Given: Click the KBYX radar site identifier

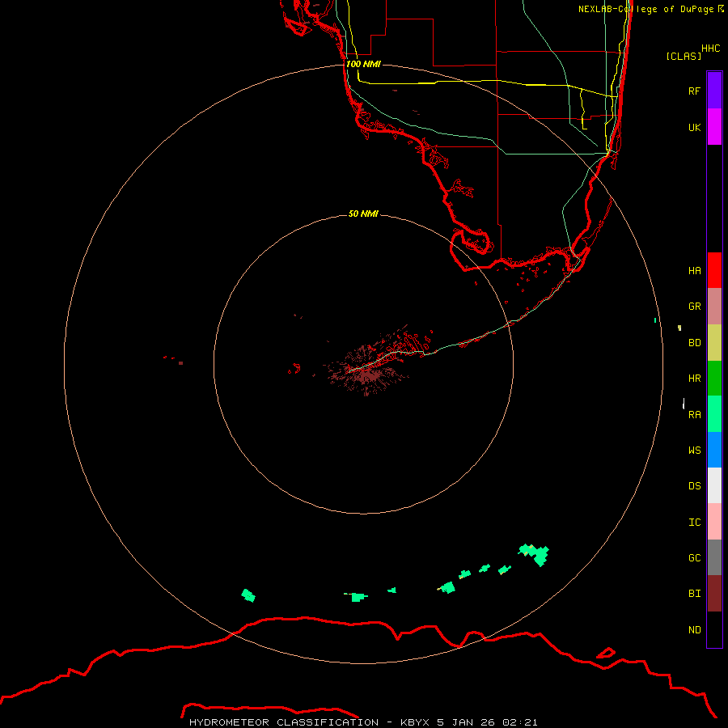Looking at the screenshot, I should (x=416, y=722).
